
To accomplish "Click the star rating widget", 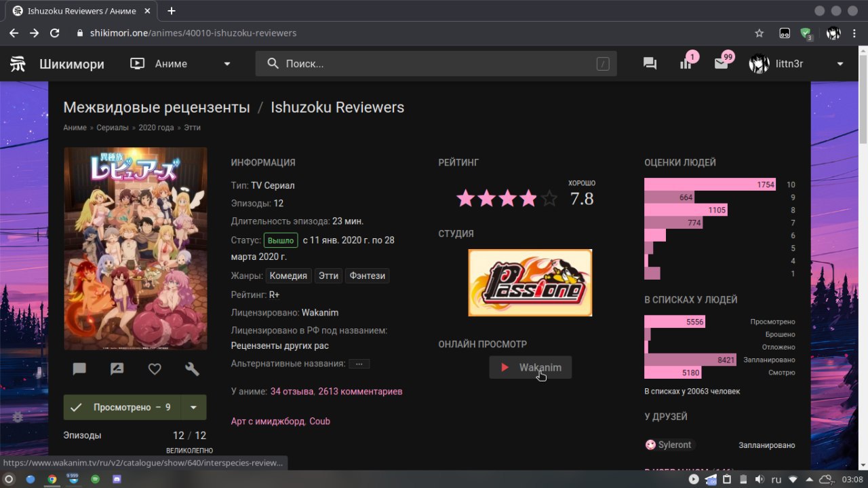I will 507,198.
